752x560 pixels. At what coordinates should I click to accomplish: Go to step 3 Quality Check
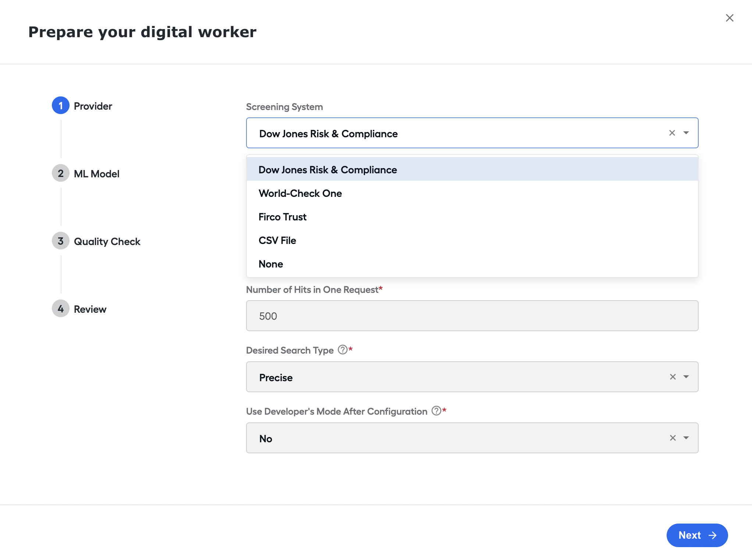coord(96,241)
